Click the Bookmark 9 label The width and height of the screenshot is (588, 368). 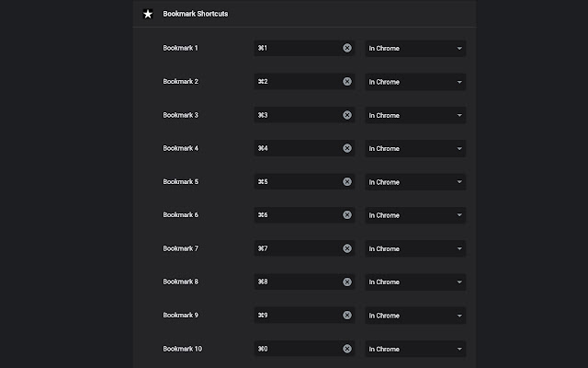[180, 315]
